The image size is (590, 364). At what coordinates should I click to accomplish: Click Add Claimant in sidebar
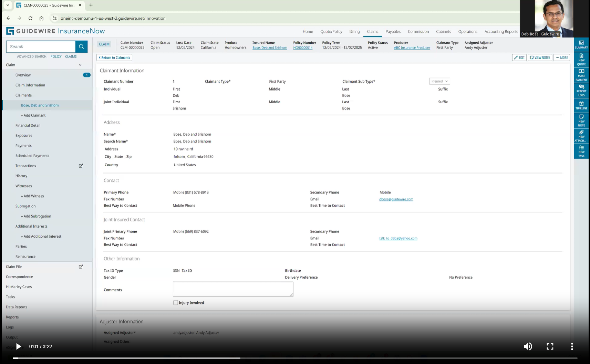click(x=33, y=115)
